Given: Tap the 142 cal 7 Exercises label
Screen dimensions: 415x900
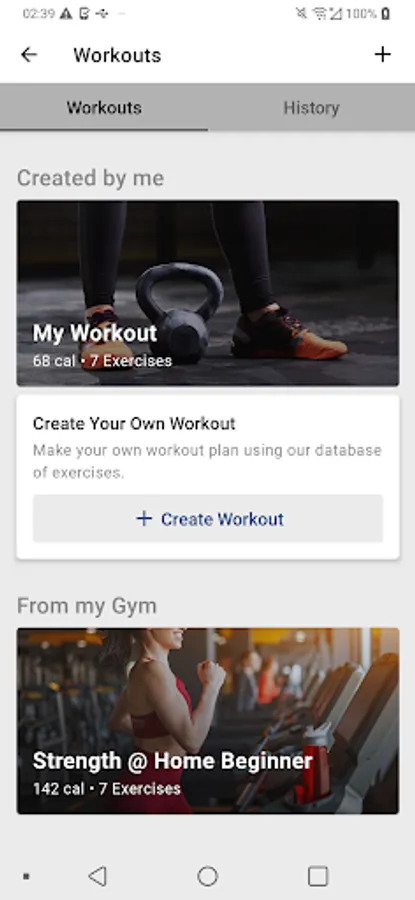Looking at the screenshot, I should [x=107, y=789].
